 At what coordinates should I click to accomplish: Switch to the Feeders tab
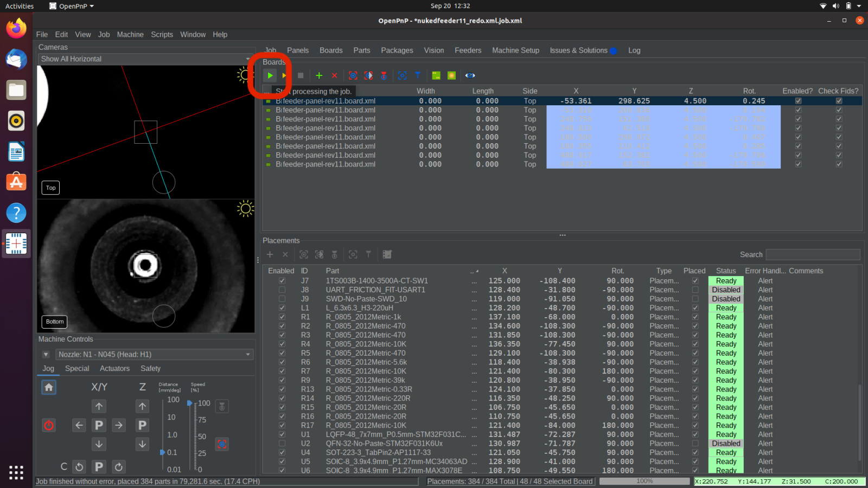[x=468, y=50]
